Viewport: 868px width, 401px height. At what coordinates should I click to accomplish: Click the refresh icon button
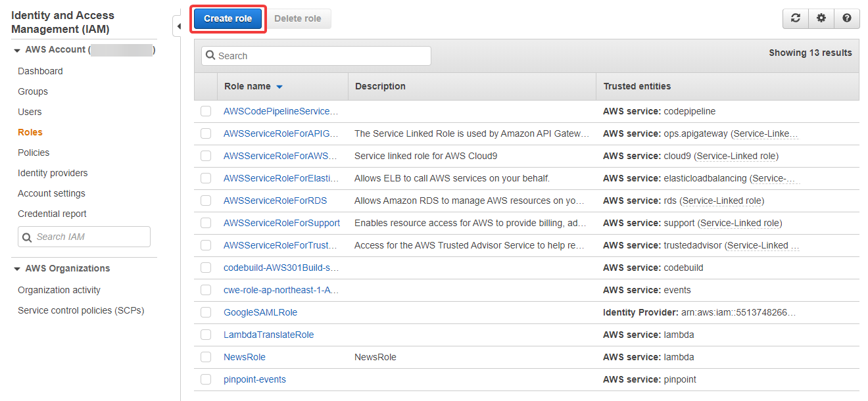[796, 18]
